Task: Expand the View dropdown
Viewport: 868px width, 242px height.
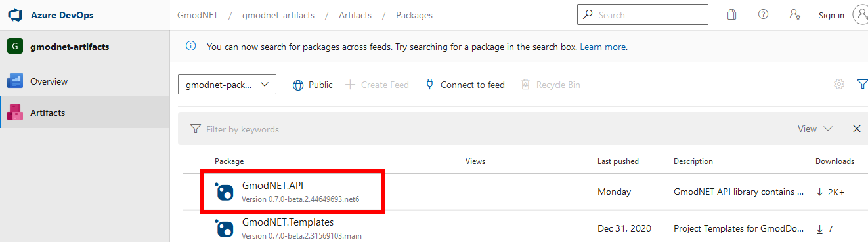Action: tap(815, 129)
